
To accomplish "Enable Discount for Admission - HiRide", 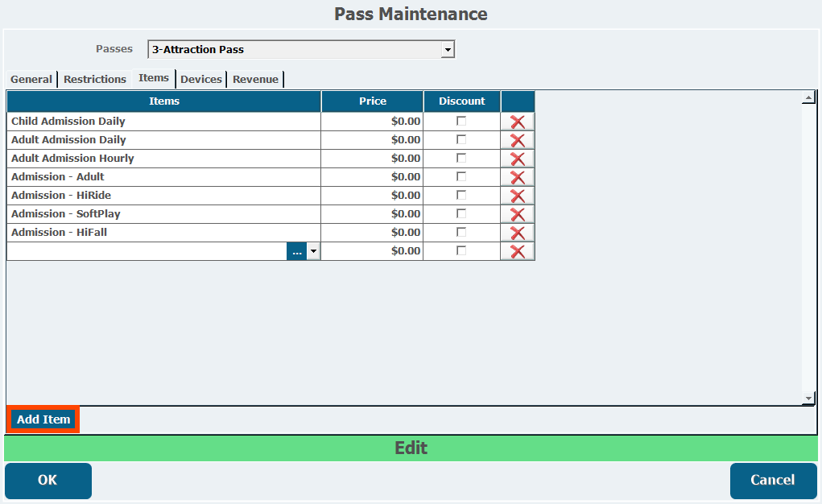I will 461,195.
